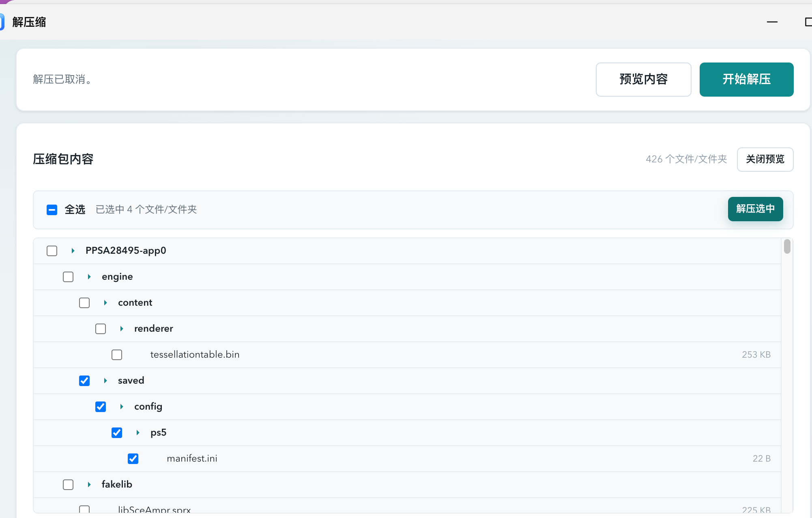Collapse the content folder arrow
Viewport: 812px width, 518px height.
[105, 303]
